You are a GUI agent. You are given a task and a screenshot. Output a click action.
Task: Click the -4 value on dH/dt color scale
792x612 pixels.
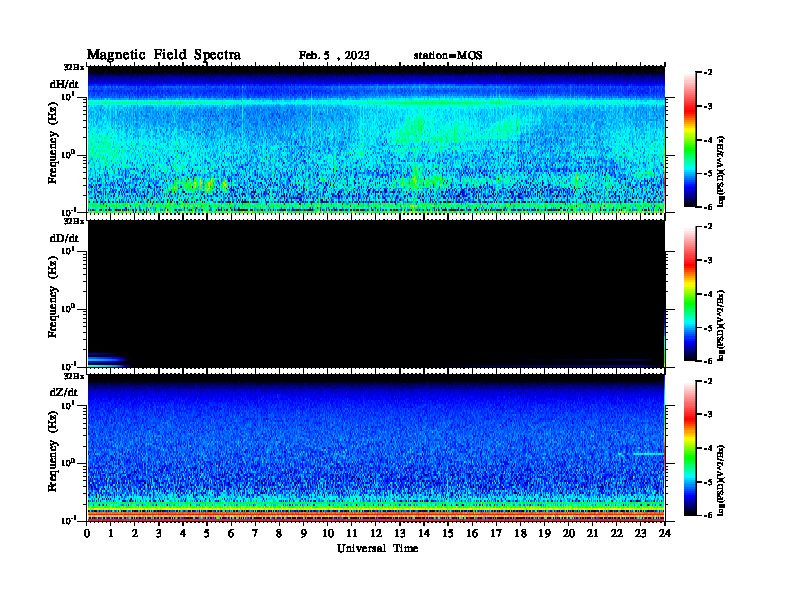pyautogui.click(x=709, y=140)
